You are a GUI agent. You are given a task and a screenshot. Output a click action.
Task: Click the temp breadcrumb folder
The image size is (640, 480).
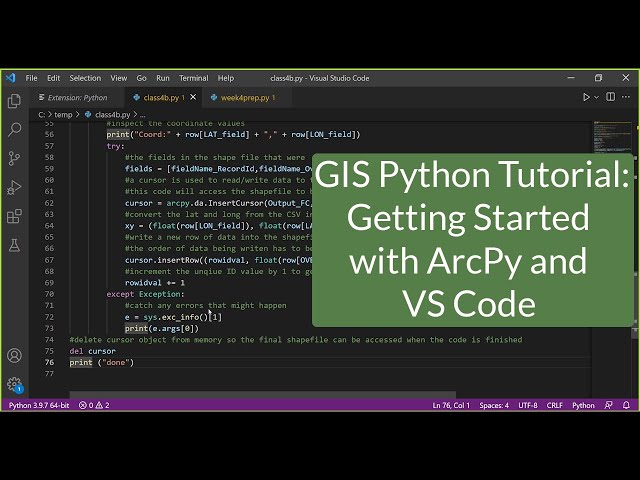[63, 115]
